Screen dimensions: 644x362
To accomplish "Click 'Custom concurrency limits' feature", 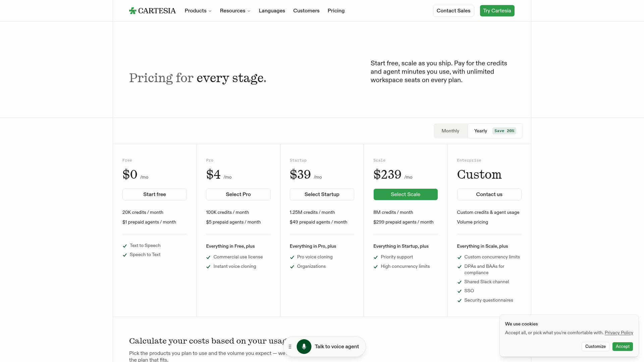I will (x=492, y=257).
